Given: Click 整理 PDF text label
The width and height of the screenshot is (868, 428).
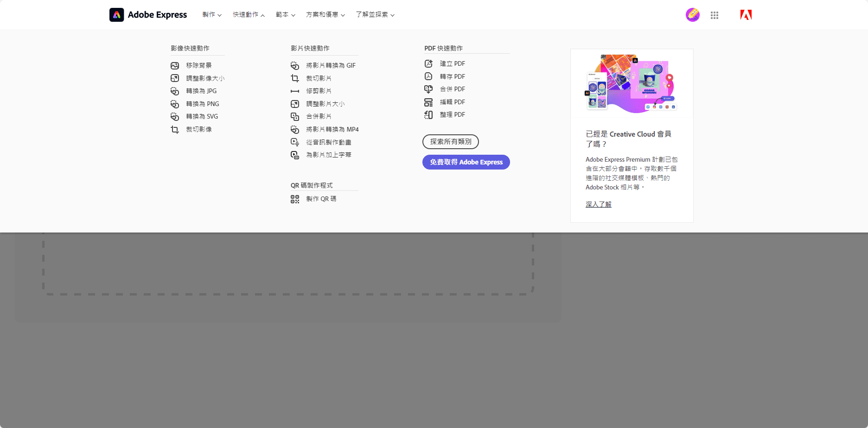Looking at the screenshot, I should coord(453,114).
